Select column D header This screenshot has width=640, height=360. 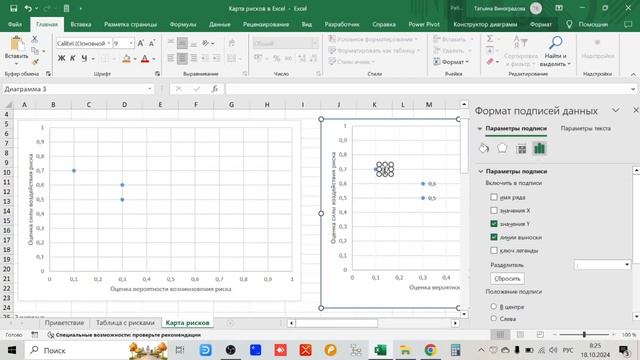[x=124, y=105]
